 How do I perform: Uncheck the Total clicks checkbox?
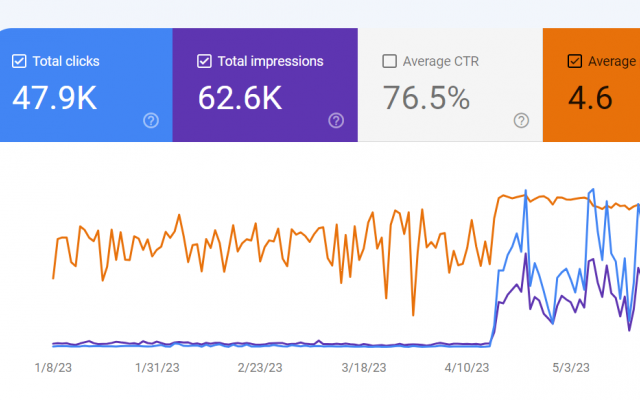[x=19, y=61]
